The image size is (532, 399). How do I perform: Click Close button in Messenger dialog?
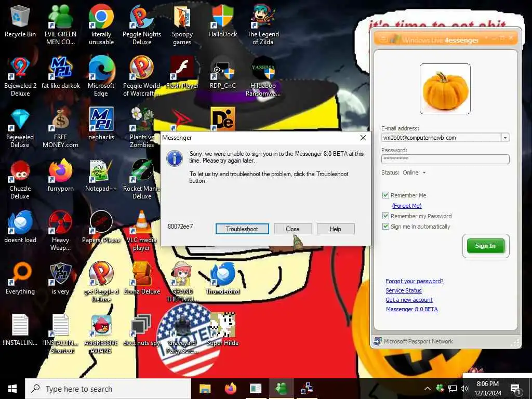(x=293, y=229)
